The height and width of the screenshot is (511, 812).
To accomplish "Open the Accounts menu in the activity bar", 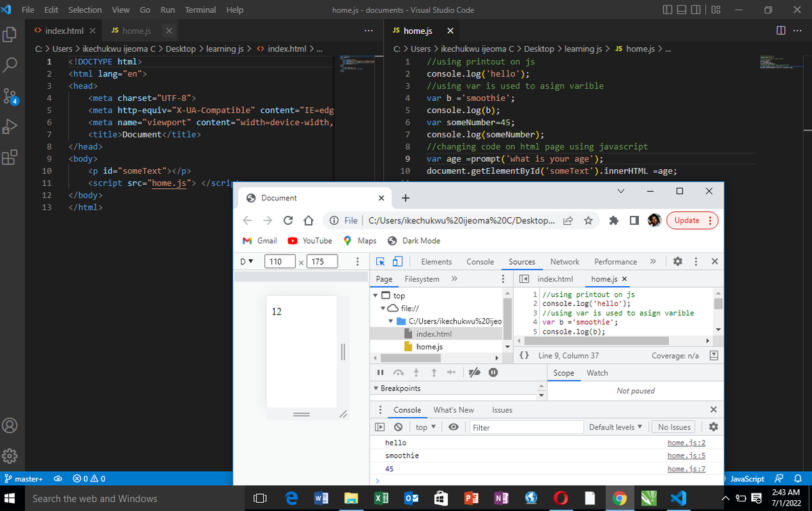I will click(x=10, y=425).
